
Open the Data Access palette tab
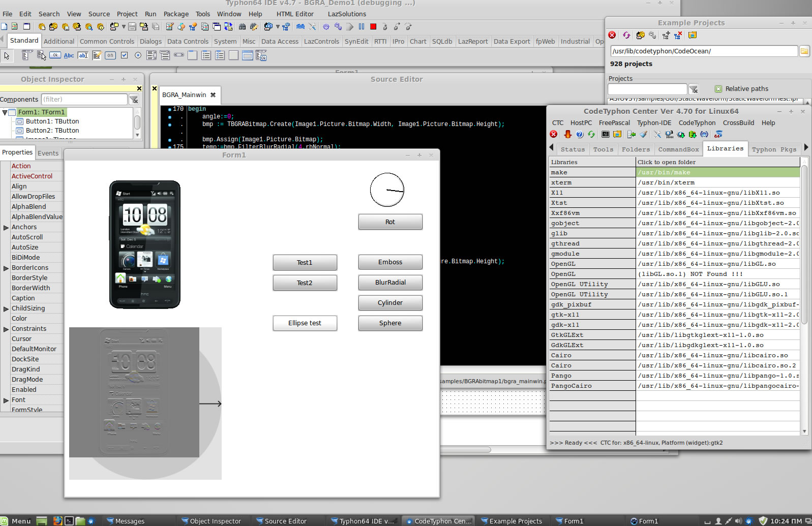pyautogui.click(x=280, y=42)
